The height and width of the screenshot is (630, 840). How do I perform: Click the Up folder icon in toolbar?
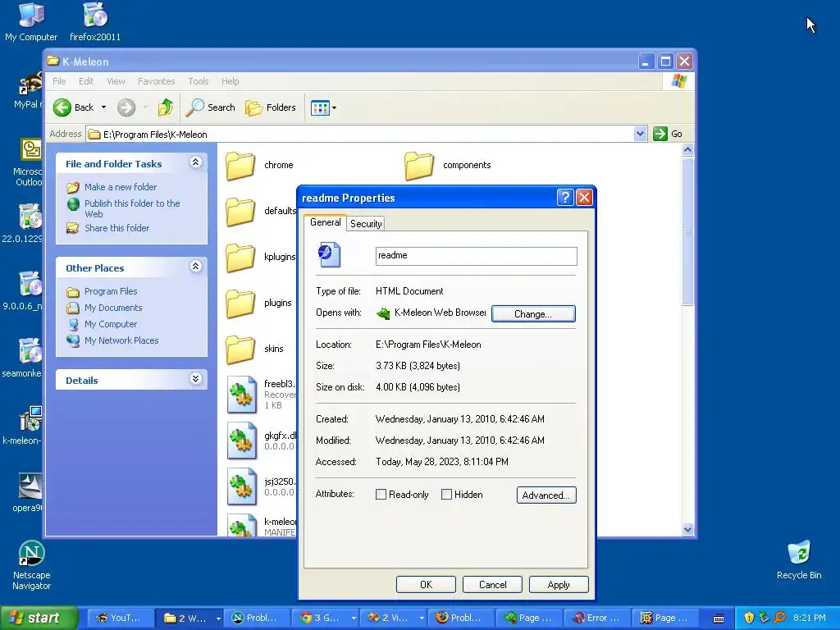pos(166,107)
